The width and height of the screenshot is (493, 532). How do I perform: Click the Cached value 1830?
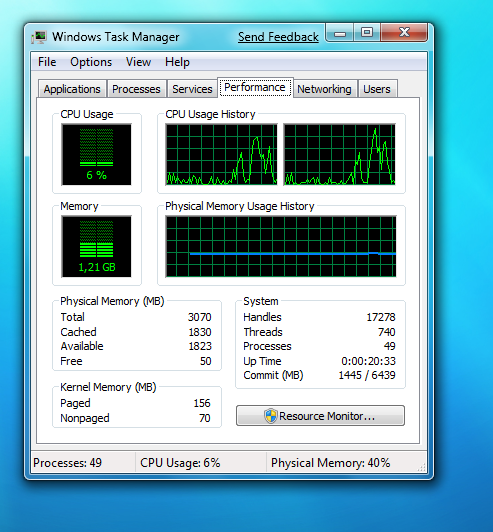pos(200,332)
